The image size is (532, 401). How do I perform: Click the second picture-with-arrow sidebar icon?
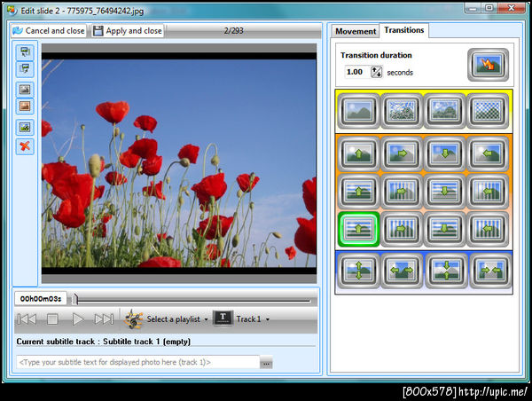[25, 69]
